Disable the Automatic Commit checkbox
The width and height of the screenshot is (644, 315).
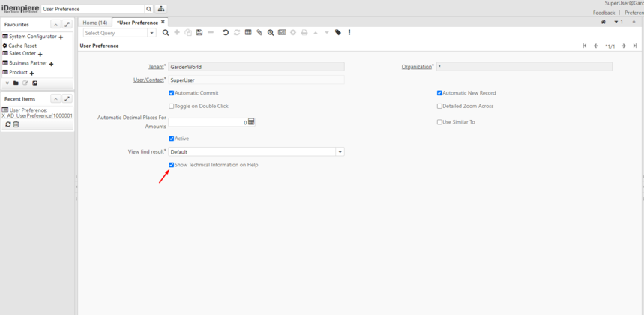[172, 93]
